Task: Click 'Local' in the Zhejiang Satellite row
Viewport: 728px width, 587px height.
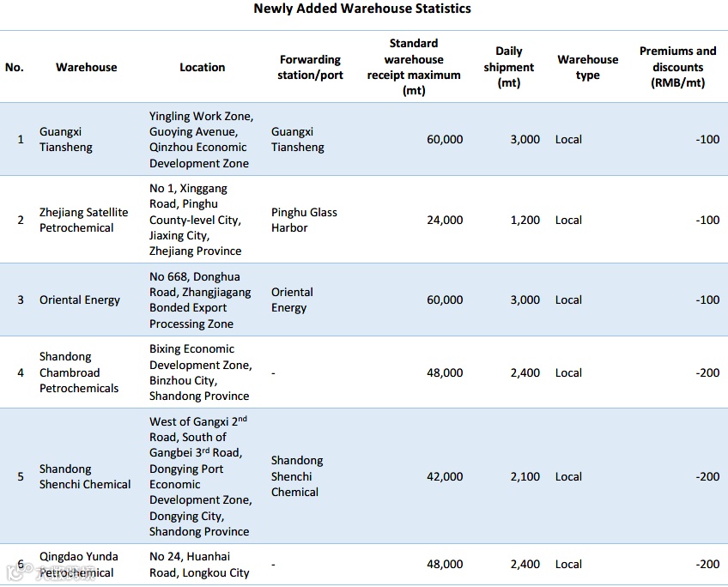Action: [568, 220]
